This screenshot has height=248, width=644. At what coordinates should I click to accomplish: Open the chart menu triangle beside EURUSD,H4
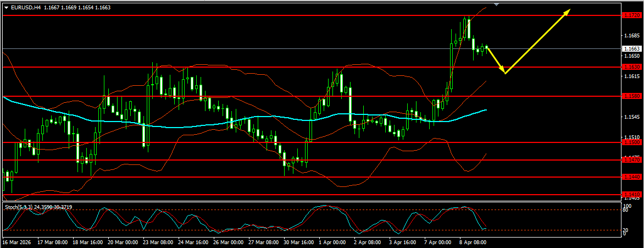pos(6,7)
